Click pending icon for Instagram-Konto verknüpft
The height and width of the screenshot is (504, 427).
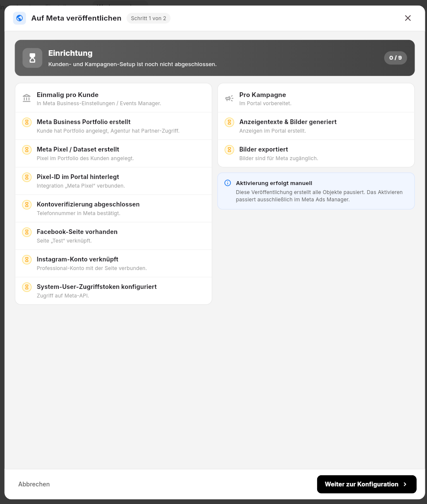27,260
